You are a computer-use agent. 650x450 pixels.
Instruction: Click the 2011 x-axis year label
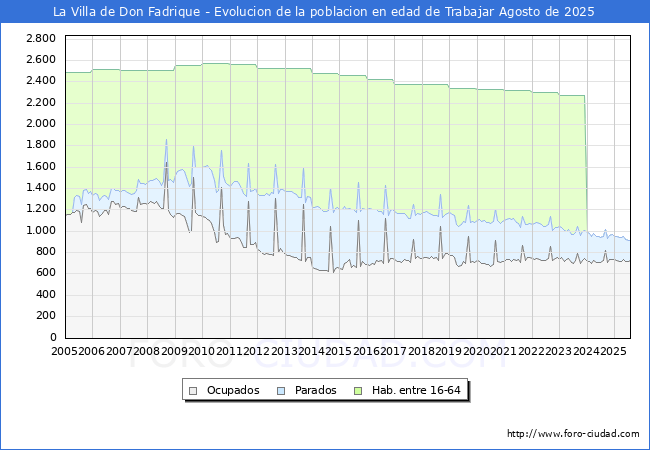[229, 351]
